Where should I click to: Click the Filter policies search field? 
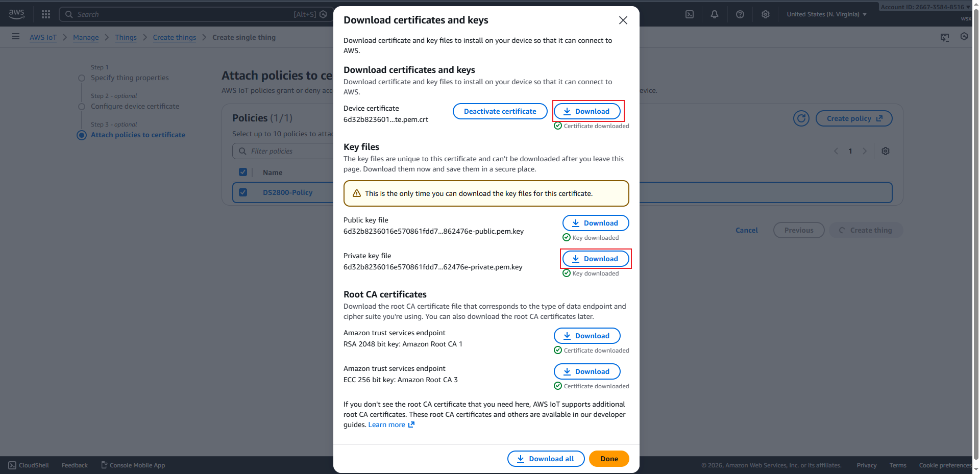tap(286, 151)
